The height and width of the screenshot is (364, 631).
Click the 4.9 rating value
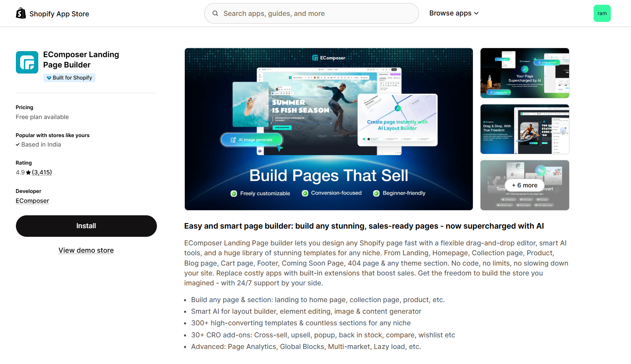20,172
